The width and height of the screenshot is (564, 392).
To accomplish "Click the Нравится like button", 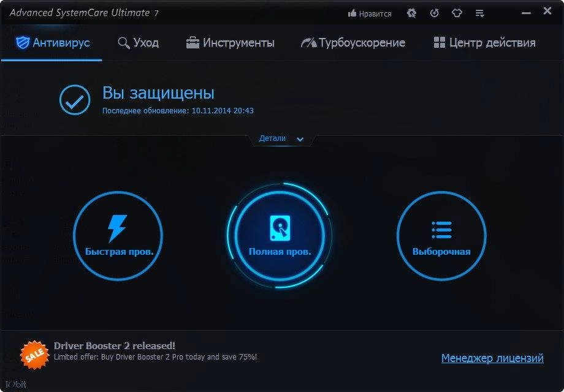I will [x=370, y=13].
